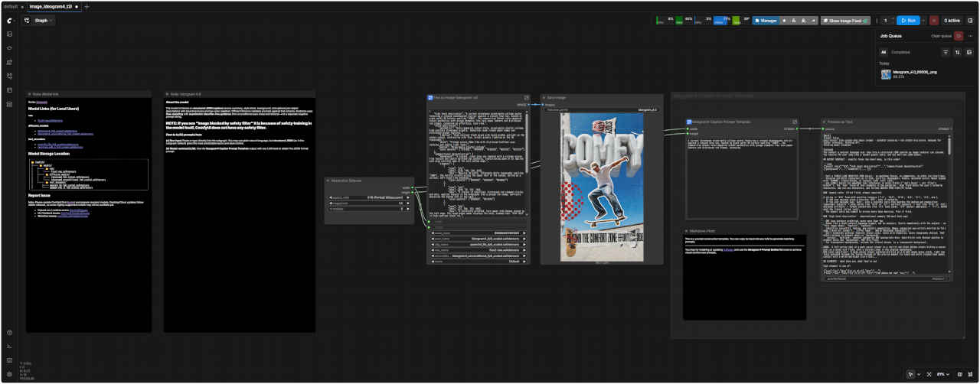Screen dimensions: 980x384
Task: Click expand icon on Text to Image node
Action: click(x=526, y=98)
